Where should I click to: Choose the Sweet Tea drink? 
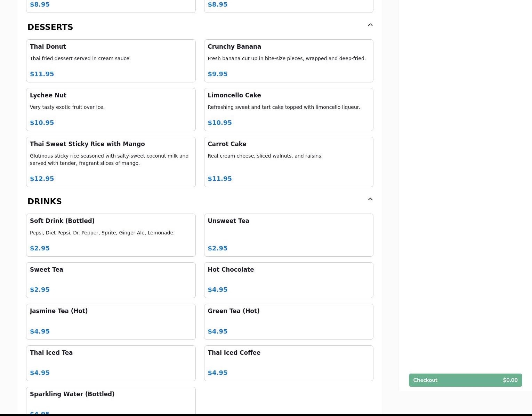click(x=111, y=280)
